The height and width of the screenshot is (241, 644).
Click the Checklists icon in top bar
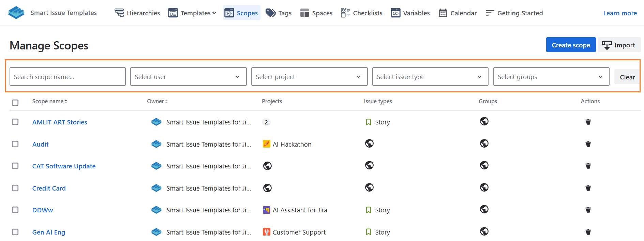345,13
